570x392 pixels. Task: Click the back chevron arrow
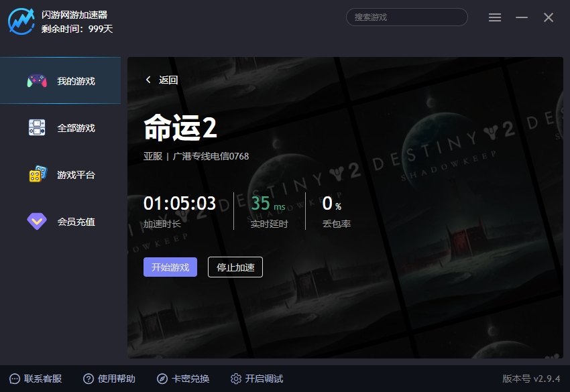(x=148, y=80)
